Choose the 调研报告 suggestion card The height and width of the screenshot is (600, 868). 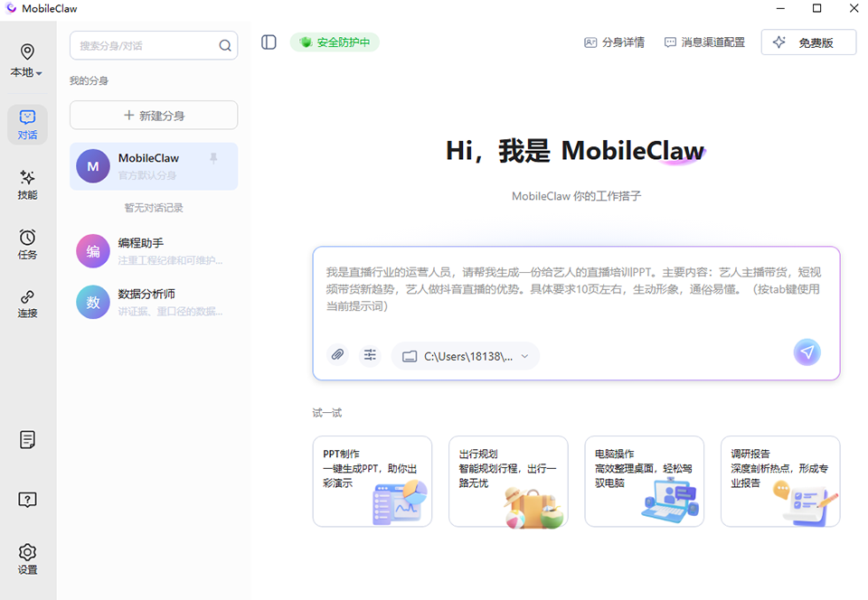780,481
